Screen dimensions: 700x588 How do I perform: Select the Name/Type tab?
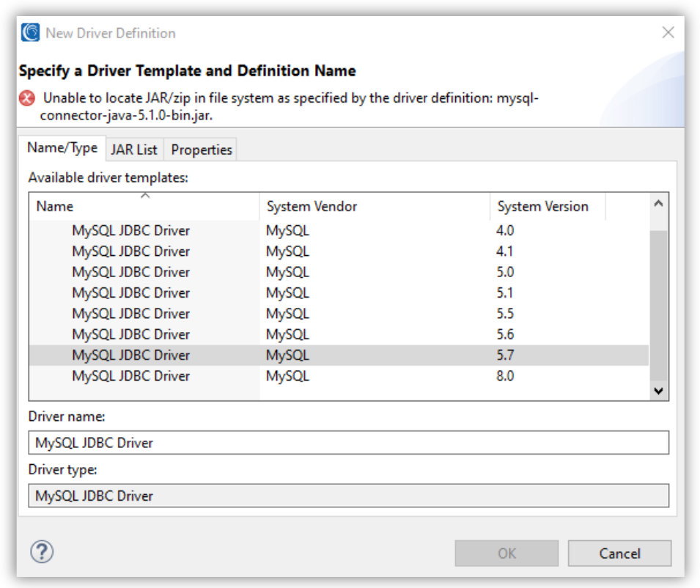(62, 148)
